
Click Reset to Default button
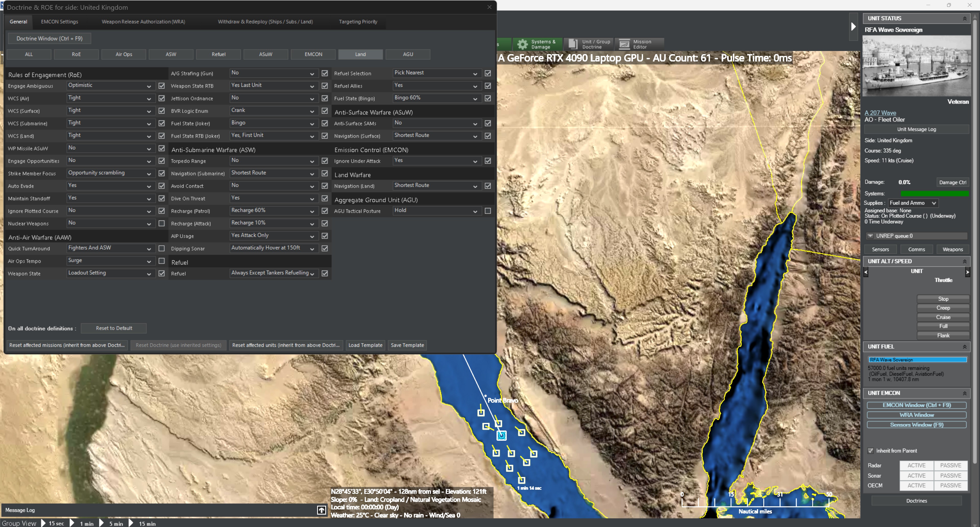pyautogui.click(x=114, y=328)
